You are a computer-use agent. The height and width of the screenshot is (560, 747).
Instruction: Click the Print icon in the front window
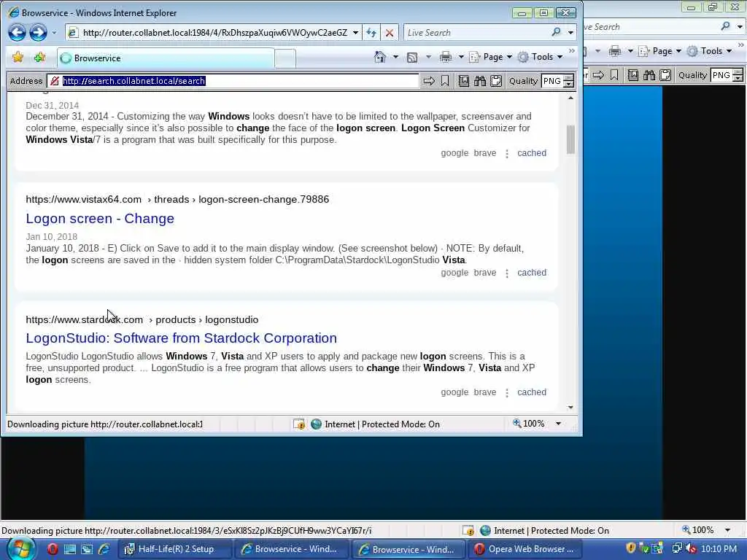click(446, 57)
